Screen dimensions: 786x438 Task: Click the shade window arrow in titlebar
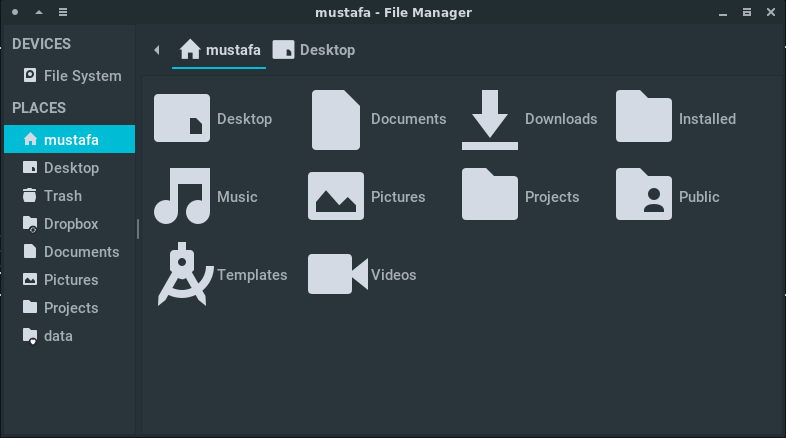[x=39, y=12]
